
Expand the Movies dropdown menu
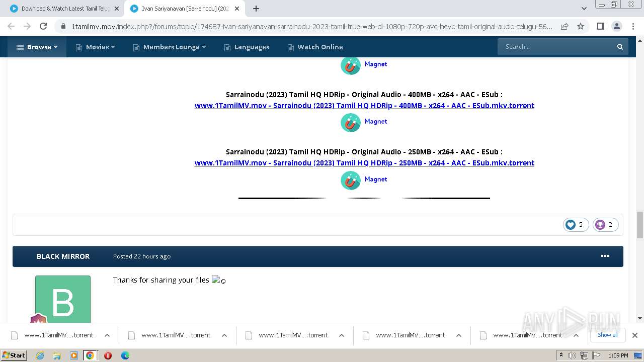95,47
